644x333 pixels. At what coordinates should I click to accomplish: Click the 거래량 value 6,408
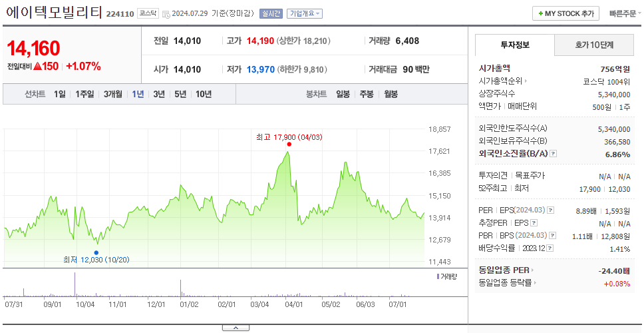[x=407, y=41]
